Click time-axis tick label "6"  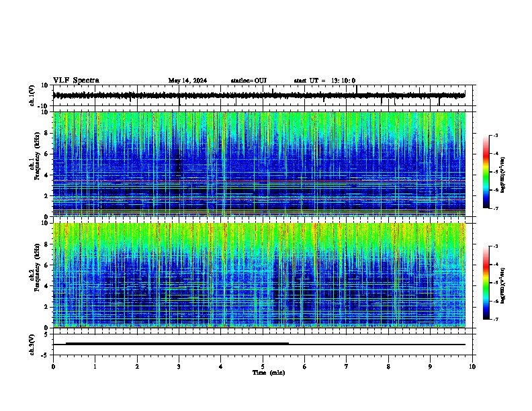pos(304,367)
